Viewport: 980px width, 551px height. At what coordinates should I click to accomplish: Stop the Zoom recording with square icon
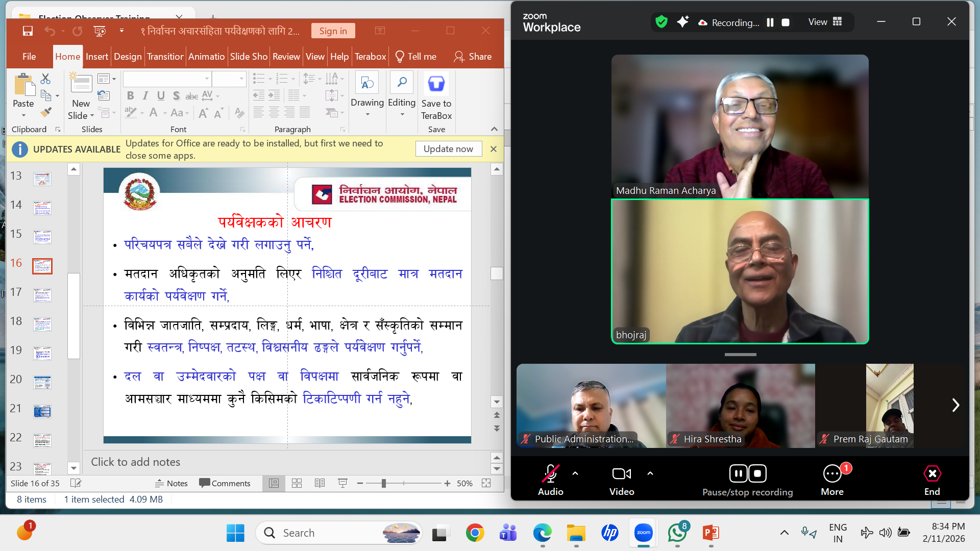[786, 22]
